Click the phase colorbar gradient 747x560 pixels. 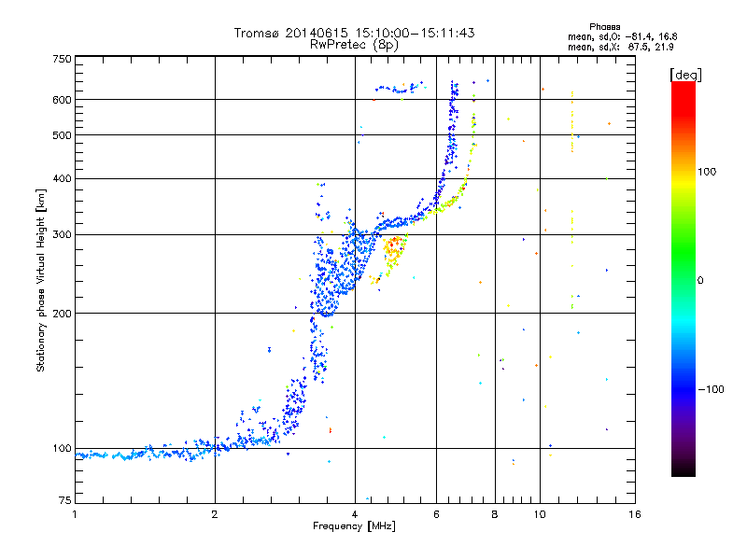684,279
